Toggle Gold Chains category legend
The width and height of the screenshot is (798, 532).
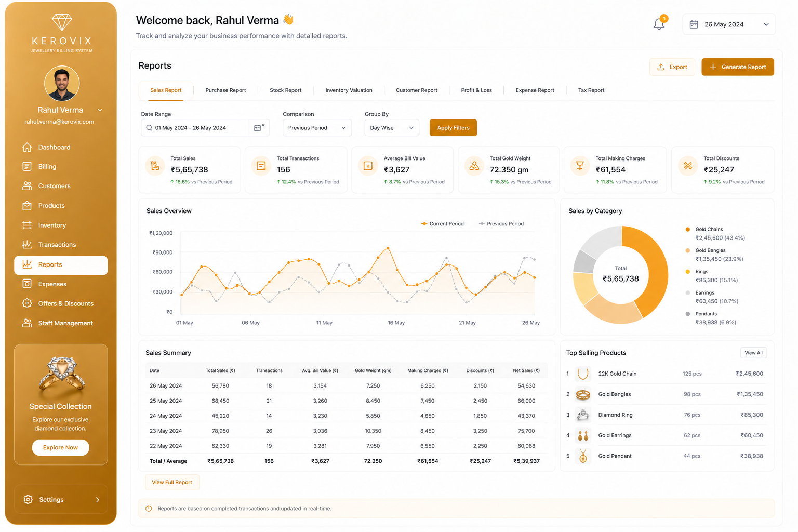[x=715, y=233]
